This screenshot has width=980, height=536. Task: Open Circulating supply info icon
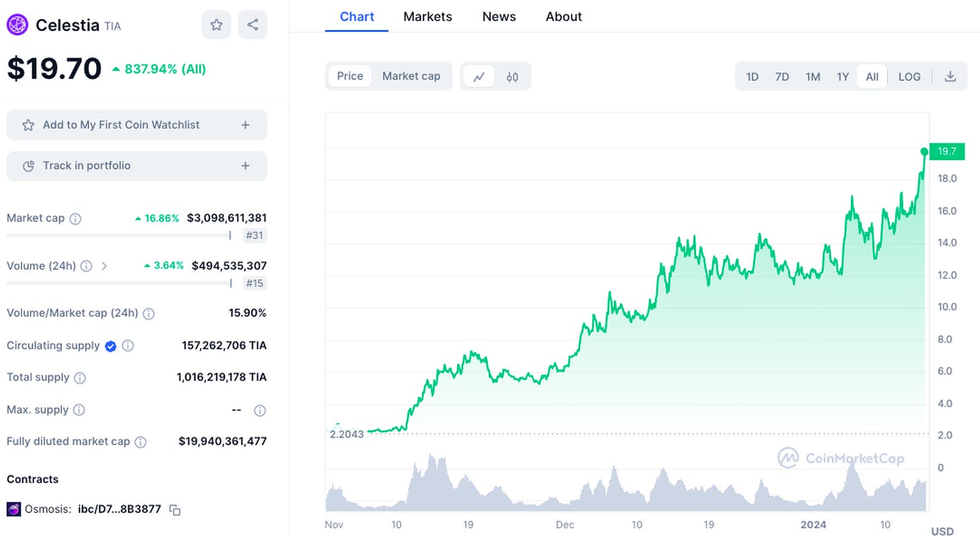click(x=127, y=346)
